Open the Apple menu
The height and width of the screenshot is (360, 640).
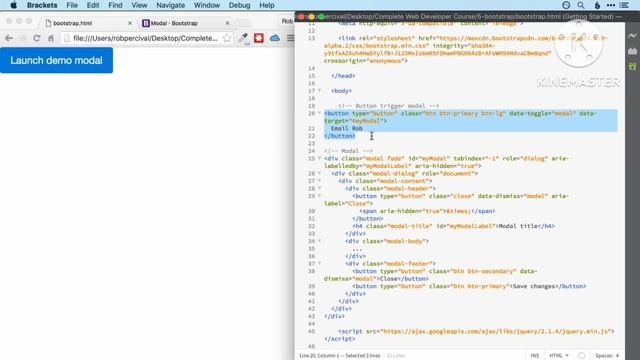point(13,5)
